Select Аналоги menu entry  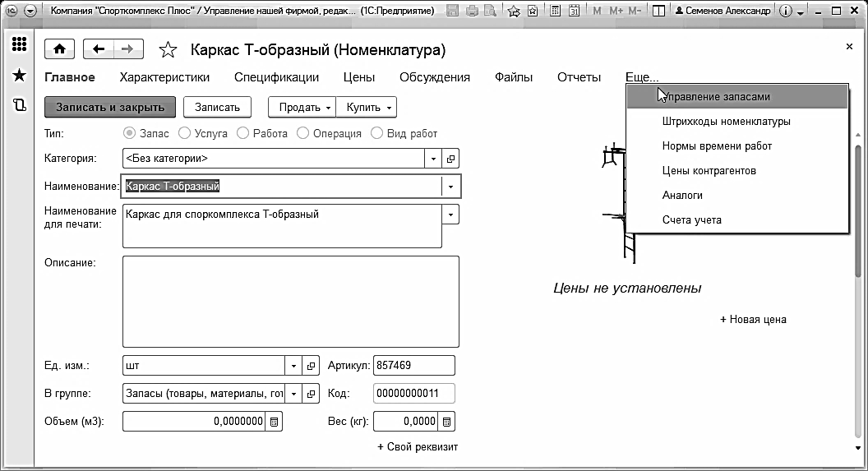click(x=737, y=196)
